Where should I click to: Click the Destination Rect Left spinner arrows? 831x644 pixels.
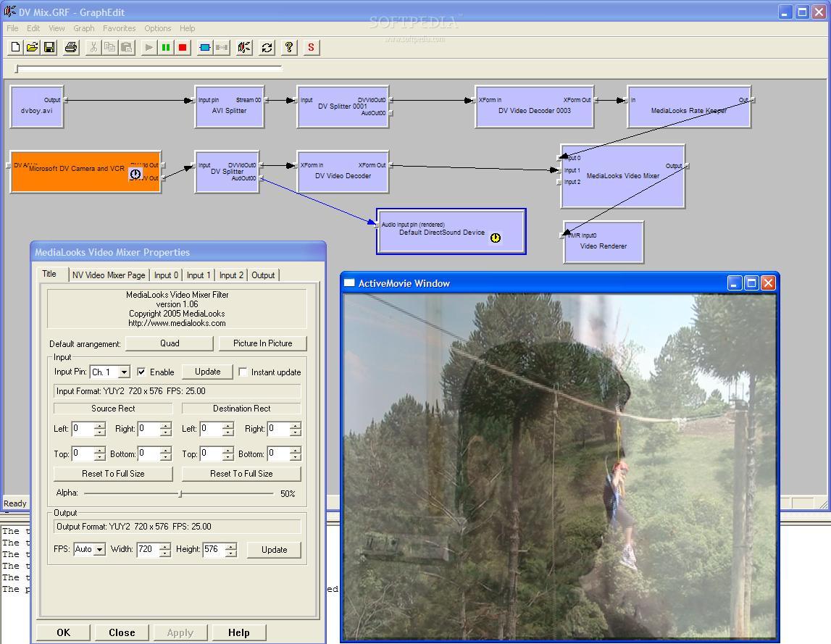coord(228,429)
